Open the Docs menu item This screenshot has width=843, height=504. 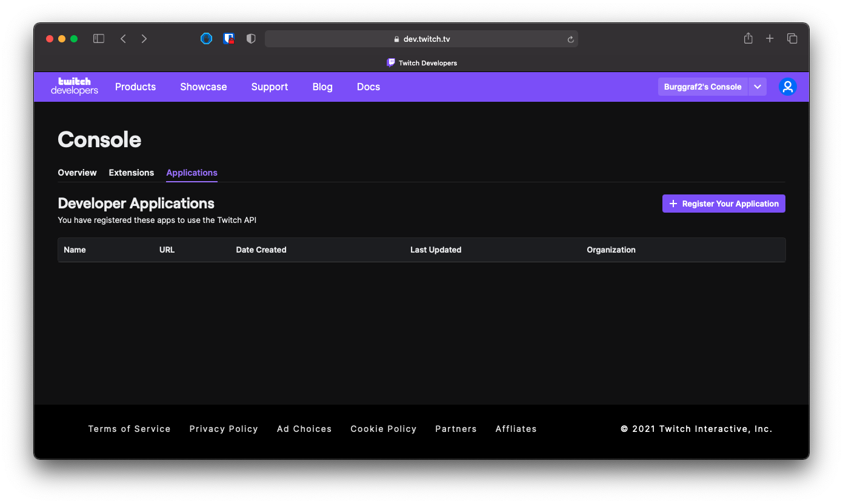(x=368, y=87)
